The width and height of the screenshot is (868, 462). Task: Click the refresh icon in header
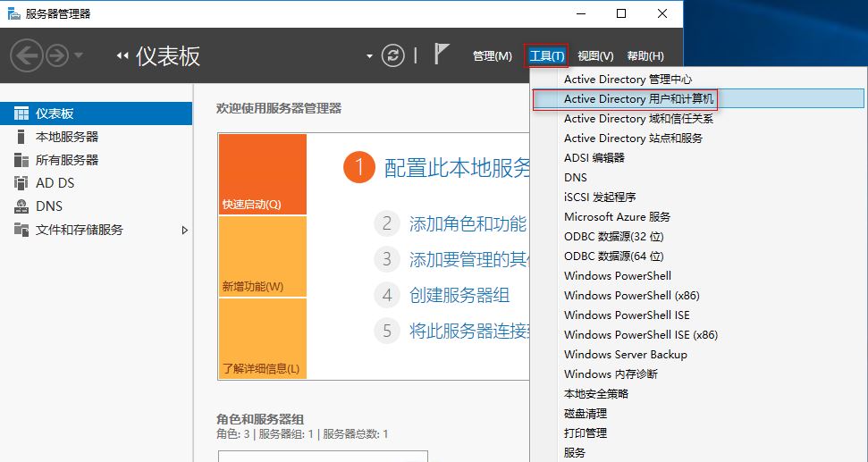coord(393,55)
